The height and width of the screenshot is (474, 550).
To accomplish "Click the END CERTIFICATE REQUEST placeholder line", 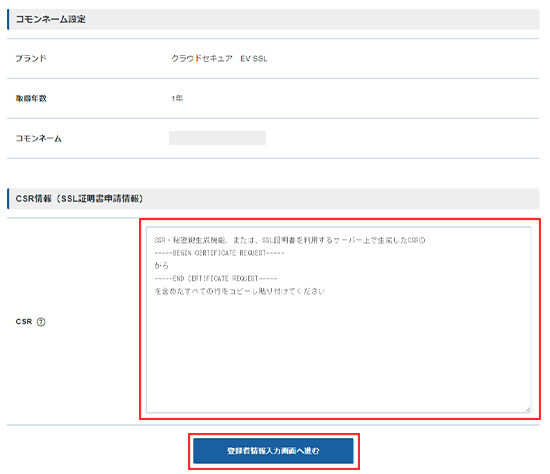I will 216,279.
